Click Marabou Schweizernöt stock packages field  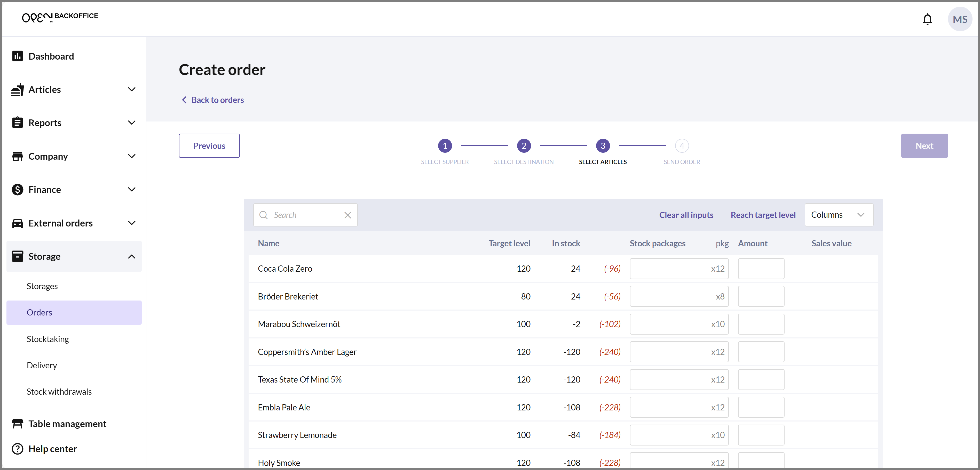(x=679, y=324)
